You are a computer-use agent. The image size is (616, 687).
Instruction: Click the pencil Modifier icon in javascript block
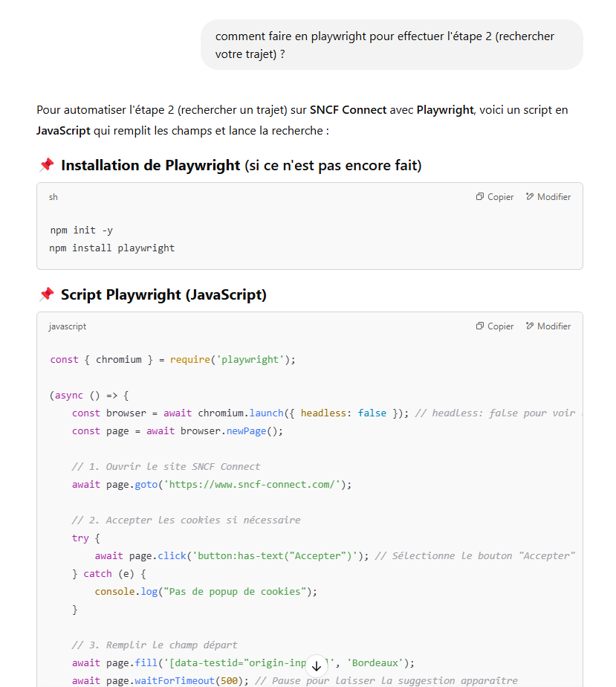pos(530,326)
